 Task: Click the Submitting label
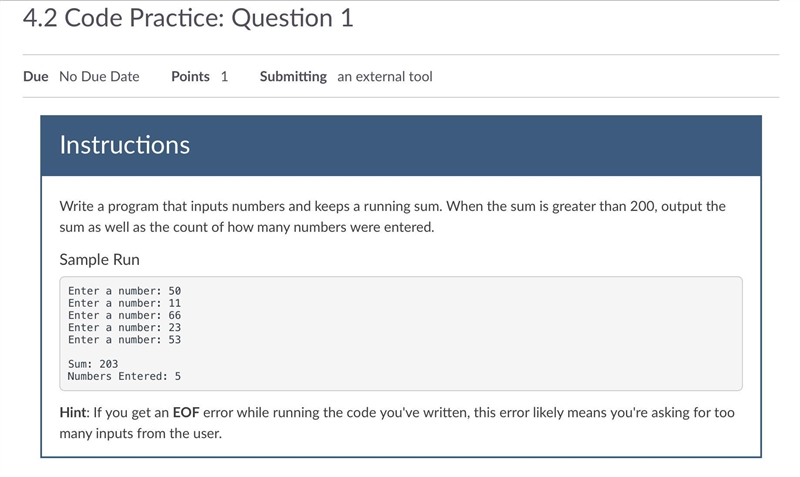point(293,77)
